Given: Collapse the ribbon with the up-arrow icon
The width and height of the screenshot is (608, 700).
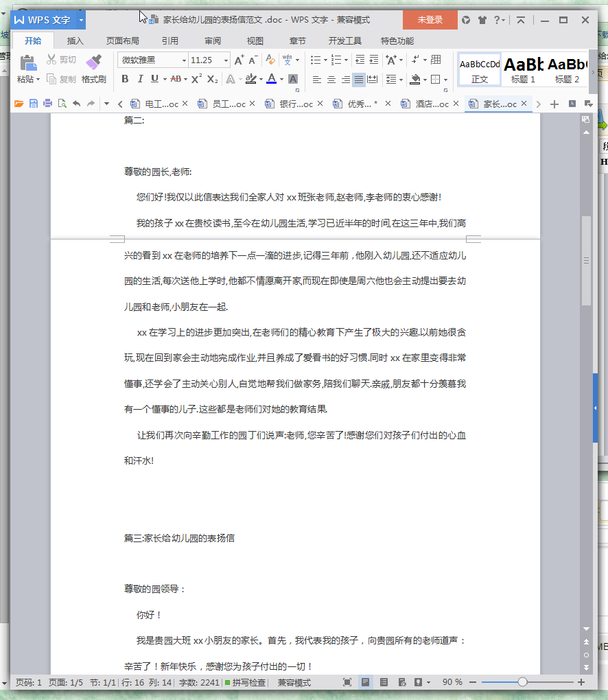Looking at the screenshot, I should (520, 20).
